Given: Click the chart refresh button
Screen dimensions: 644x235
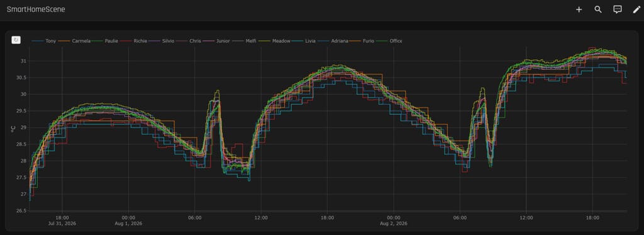Looking at the screenshot, I should (x=16, y=40).
